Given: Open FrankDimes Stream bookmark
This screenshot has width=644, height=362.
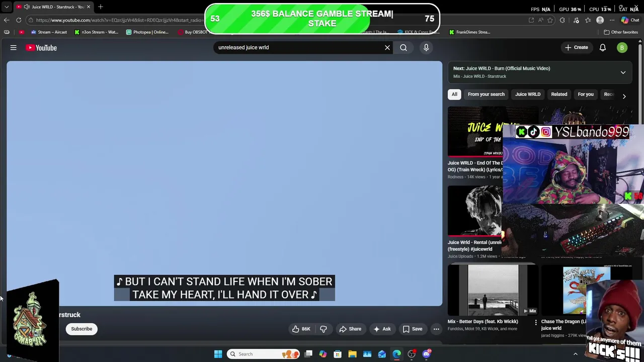Looking at the screenshot, I should (469, 32).
